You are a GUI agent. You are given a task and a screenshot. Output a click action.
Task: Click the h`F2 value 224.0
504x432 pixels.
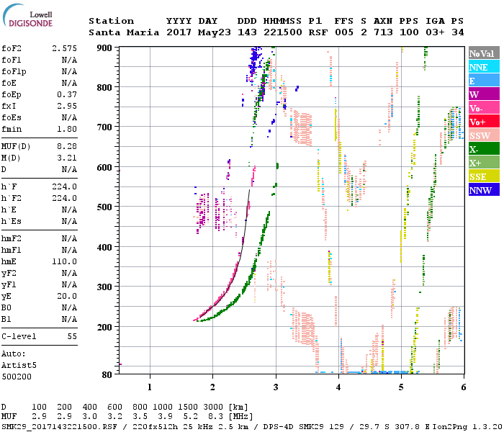pyautogui.click(x=65, y=198)
